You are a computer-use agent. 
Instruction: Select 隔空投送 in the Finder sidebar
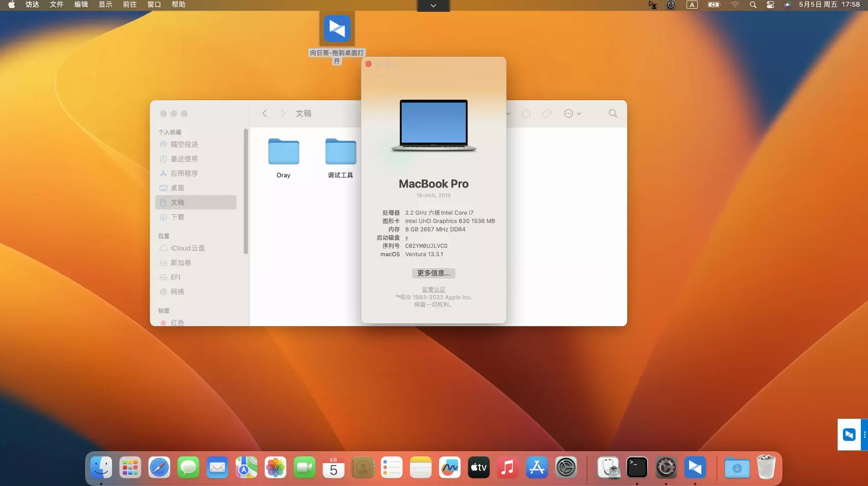pos(185,144)
